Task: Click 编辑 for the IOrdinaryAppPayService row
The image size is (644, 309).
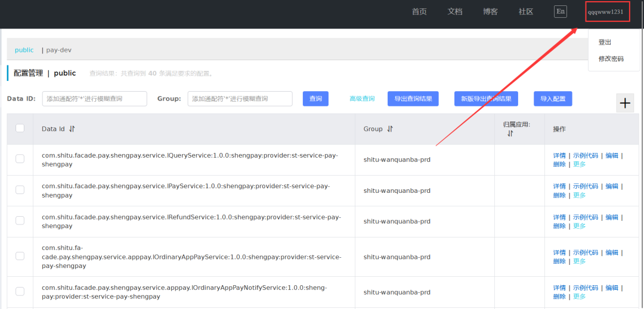Action: [x=612, y=252]
